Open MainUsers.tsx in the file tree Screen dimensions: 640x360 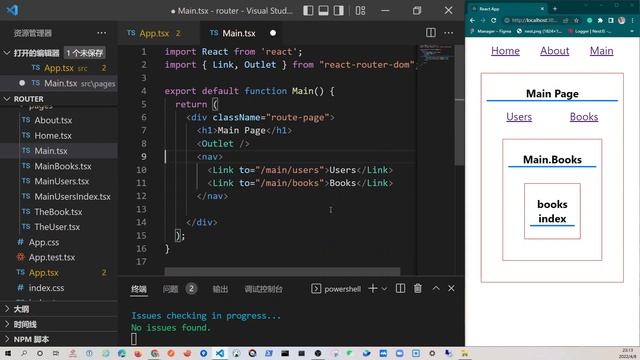coord(62,181)
